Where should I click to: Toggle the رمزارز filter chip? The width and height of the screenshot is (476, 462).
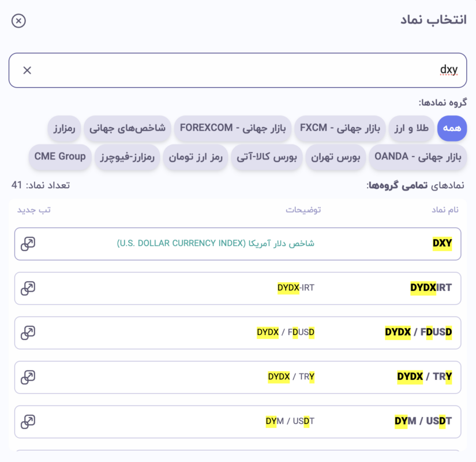pyautogui.click(x=64, y=129)
